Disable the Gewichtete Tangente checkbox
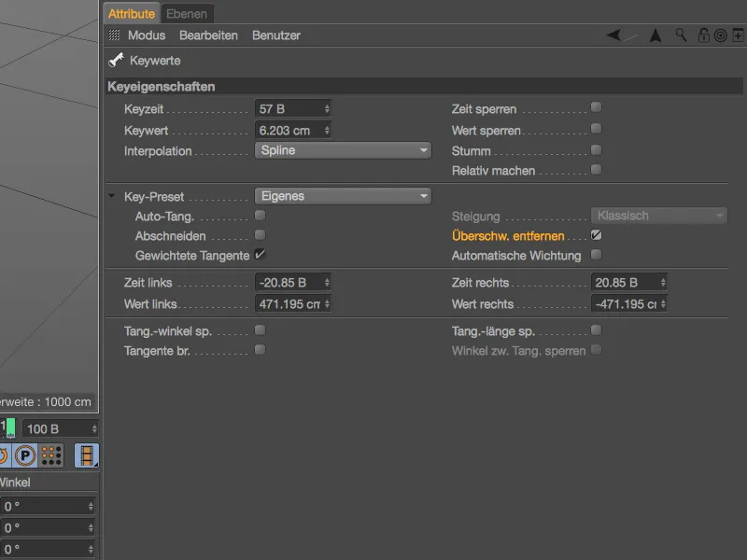This screenshot has height=560, width=747. 259,254
